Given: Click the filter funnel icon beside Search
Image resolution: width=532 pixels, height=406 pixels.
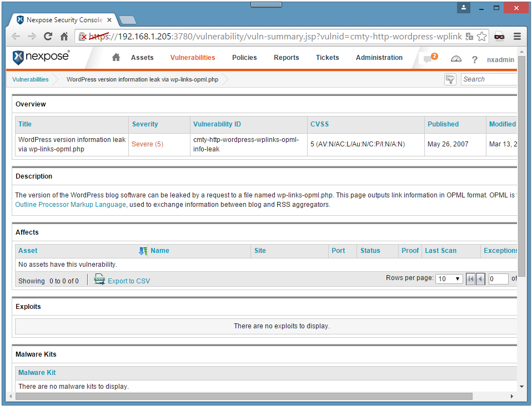Looking at the screenshot, I should [x=450, y=79].
